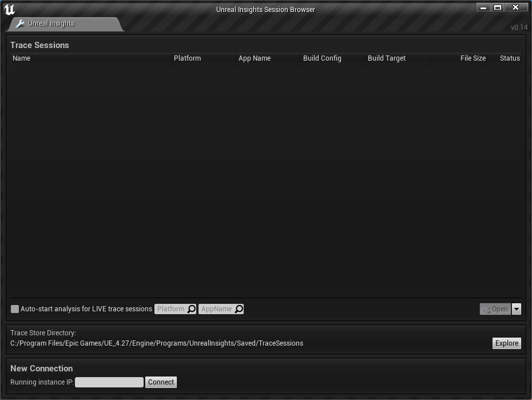Sort sessions by Name column
This screenshot has width=532, height=400.
point(91,58)
